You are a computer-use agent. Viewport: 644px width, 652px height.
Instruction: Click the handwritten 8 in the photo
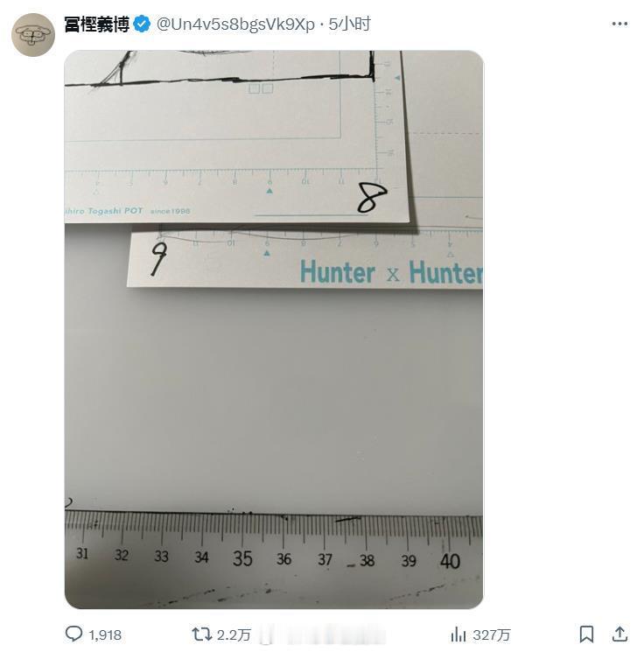372,197
